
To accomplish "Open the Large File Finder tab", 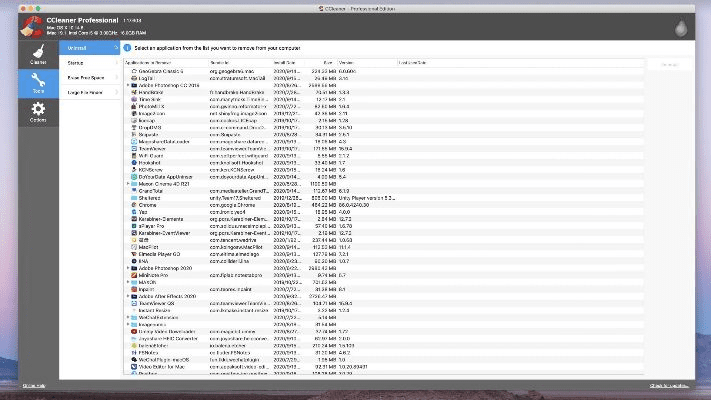I will (x=86, y=91).
